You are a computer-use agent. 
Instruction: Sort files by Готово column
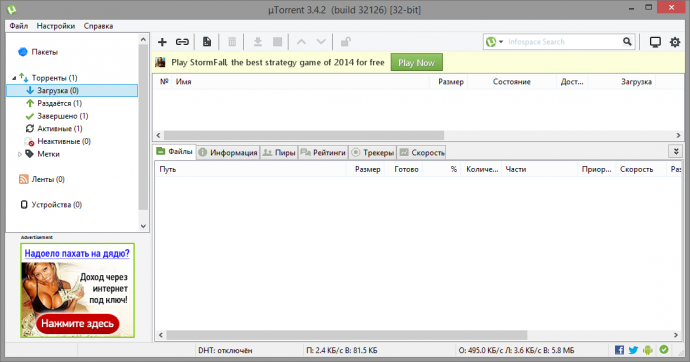[x=403, y=169]
